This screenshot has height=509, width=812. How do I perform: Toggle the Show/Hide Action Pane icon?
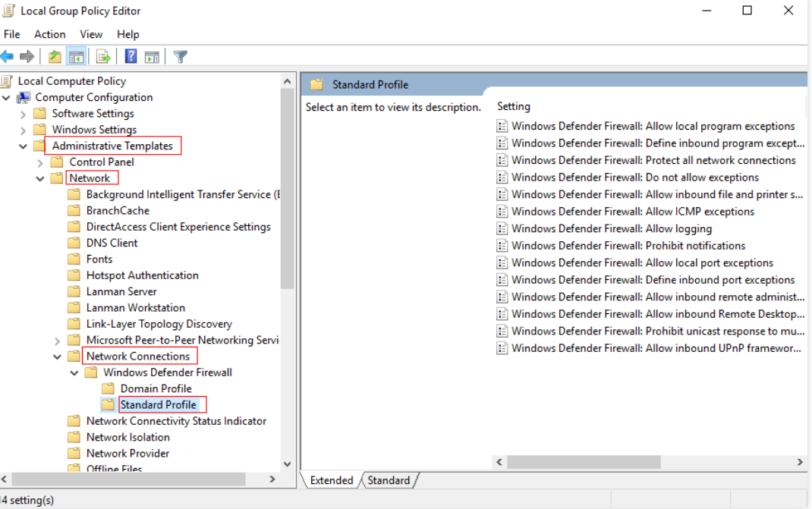click(152, 57)
